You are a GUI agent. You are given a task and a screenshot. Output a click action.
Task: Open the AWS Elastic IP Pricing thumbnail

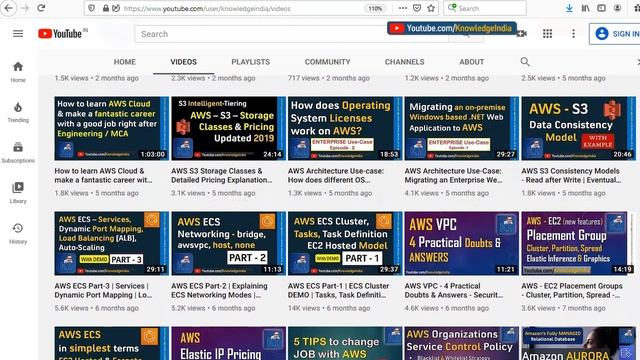(x=228, y=343)
